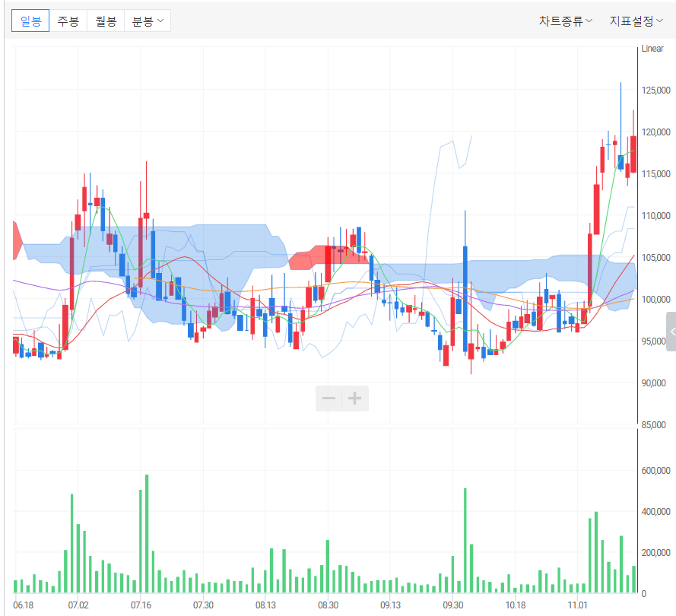The width and height of the screenshot is (676, 616).
Task: Click the 08.13 date axis label
Action: pyautogui.click(x=265, y=605)
